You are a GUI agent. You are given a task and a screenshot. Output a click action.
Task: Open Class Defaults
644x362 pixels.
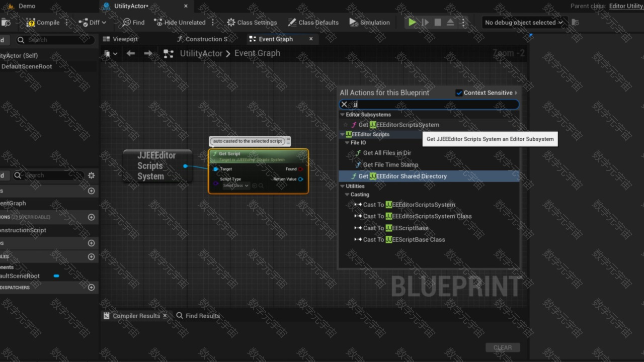tap(313, 22)
